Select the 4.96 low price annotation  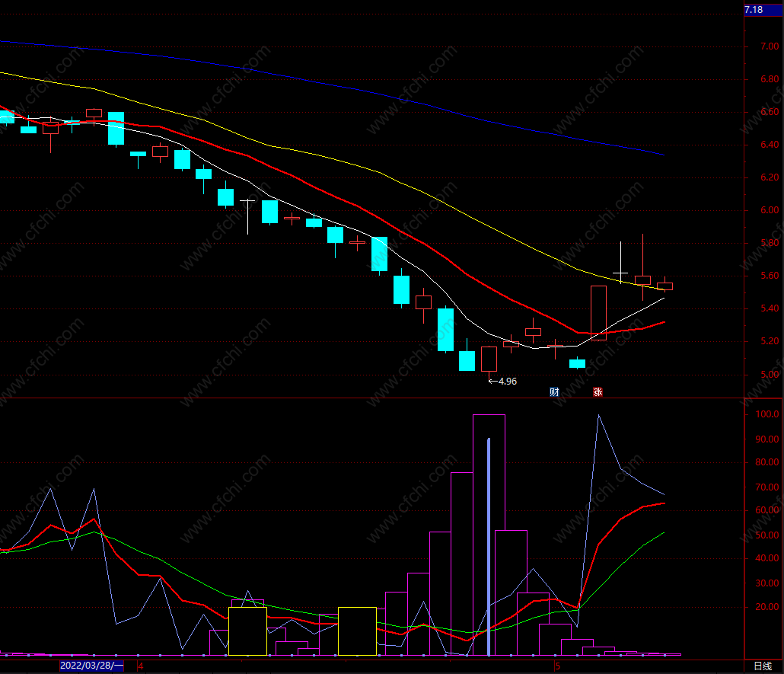502,382
